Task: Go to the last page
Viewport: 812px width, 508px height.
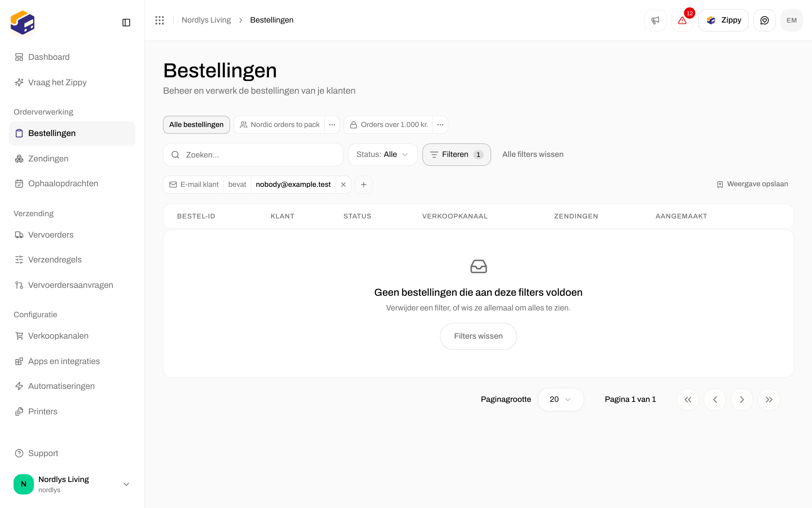Action: coord(769,399)
